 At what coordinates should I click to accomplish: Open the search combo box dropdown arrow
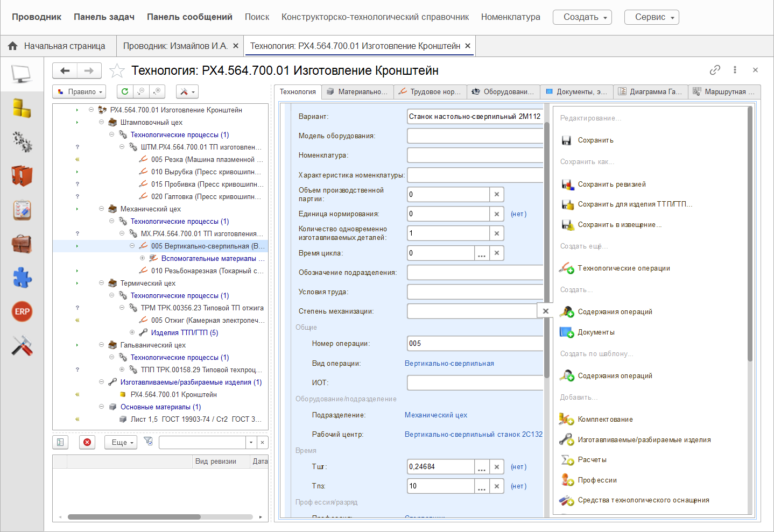pyautogui.click(x=251, y=442)
